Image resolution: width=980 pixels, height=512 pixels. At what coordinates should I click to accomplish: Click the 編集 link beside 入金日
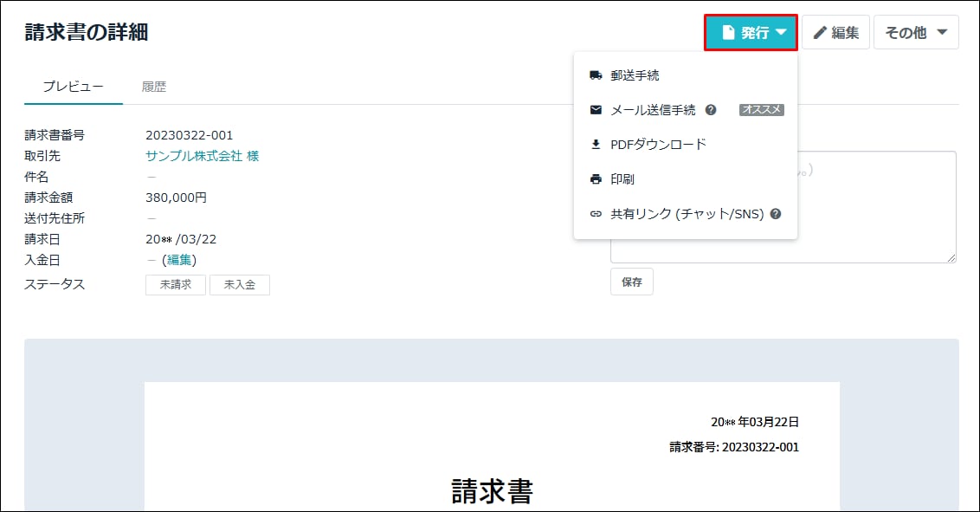click(179, 260)
